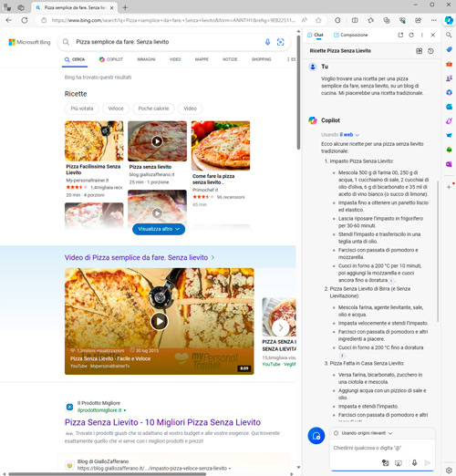Open the split screen icon in toolbar

(355, 20)
